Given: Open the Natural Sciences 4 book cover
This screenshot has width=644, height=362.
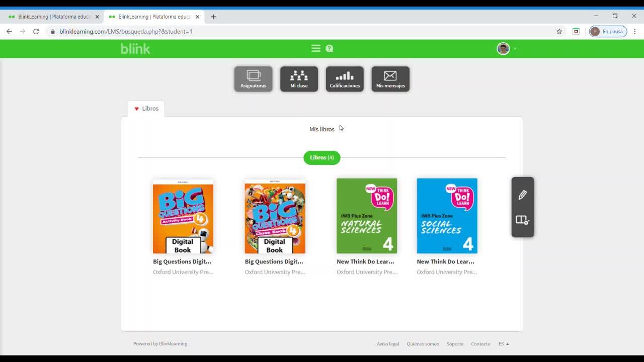Looking at the screenshot, I should [367, 216].
